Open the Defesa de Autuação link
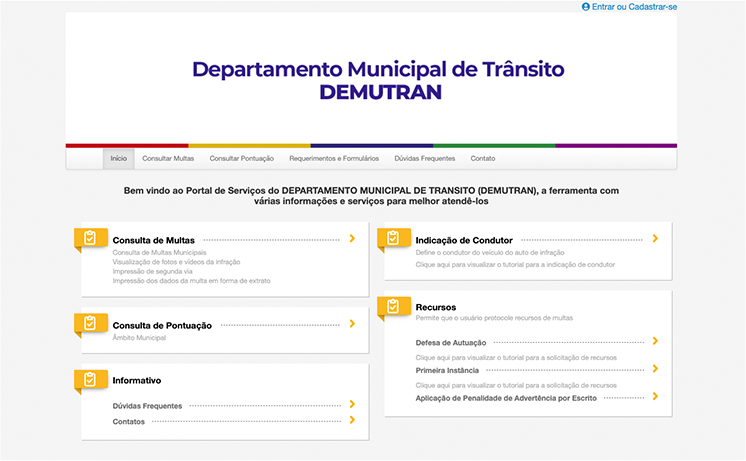 pos(451,343)
